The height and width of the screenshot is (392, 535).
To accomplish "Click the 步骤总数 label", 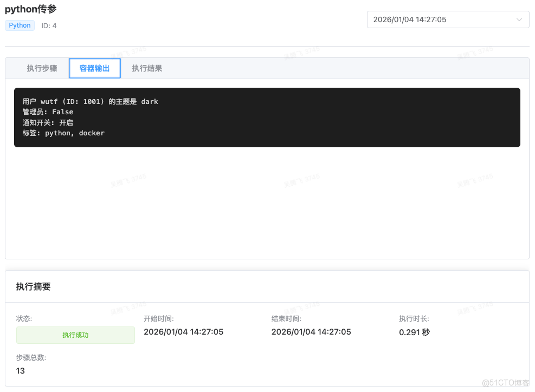I will click(x=31, y=357).
